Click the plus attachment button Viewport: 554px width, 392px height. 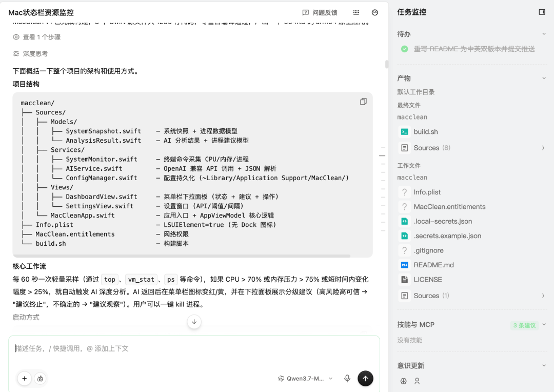[x=25, y=379]
